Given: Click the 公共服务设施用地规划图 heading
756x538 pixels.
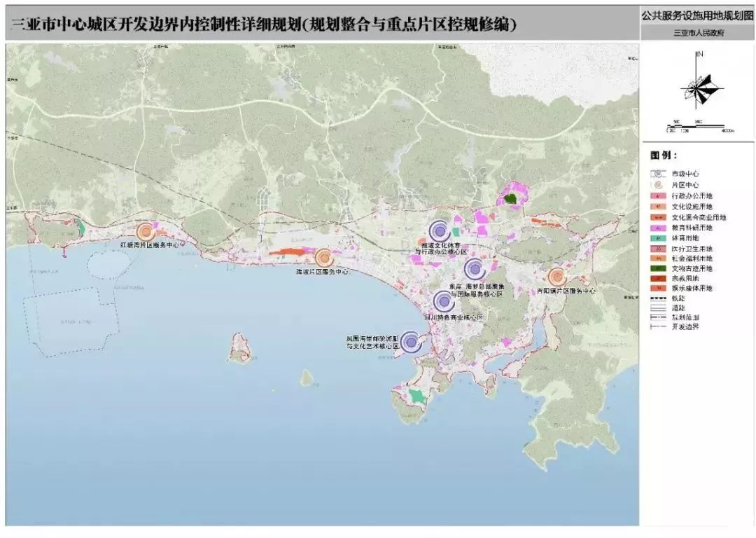Looking at the screenshot, I should (x=697, y=15).
